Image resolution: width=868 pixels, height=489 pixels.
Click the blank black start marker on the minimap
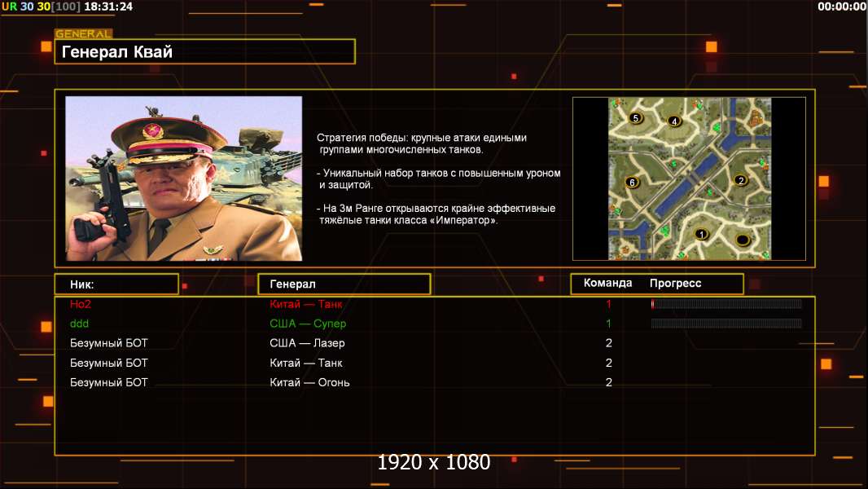pos(743,240)
